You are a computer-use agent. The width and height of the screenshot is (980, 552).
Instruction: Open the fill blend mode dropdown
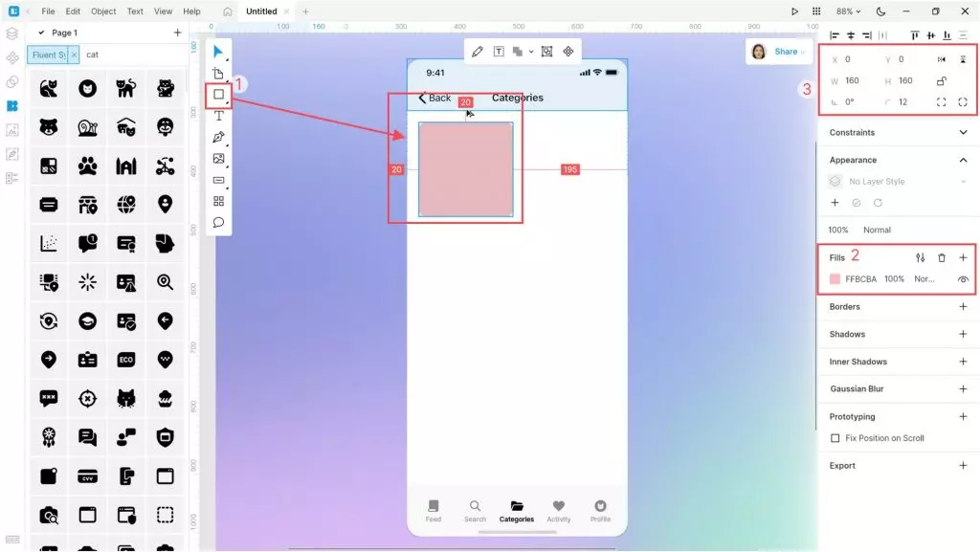[924, 279]
